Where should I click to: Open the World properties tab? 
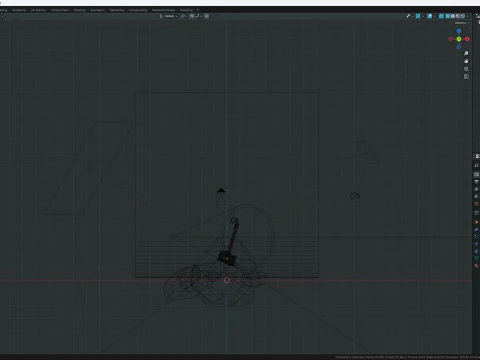pyautogui.click(x=477, y=204)
